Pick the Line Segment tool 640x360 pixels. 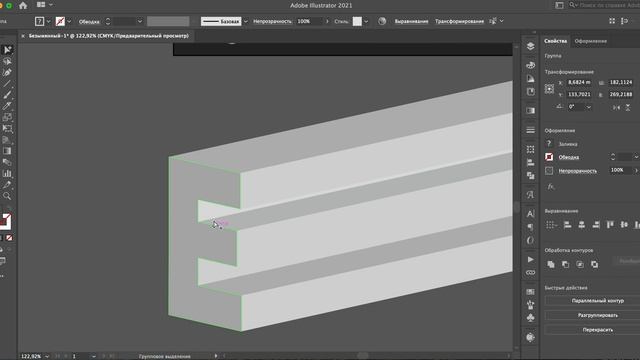pos(7,84)
